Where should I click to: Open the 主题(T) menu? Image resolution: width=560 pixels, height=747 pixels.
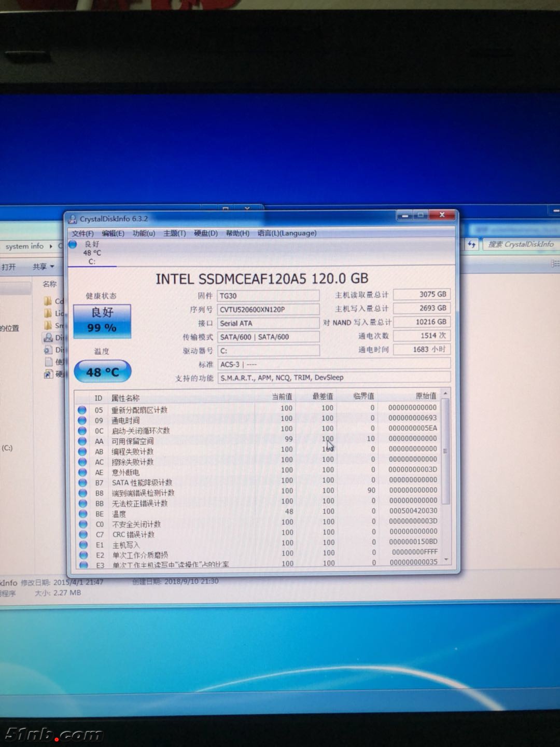[x=174, y=233]
